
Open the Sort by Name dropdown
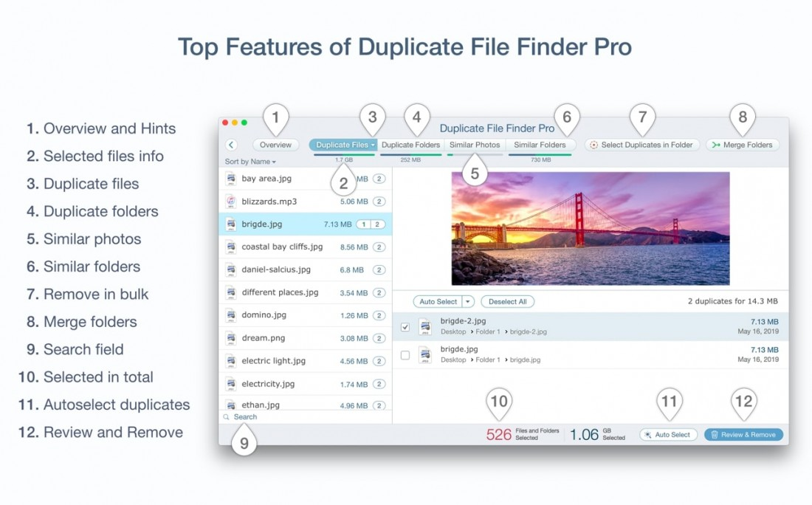249,161
